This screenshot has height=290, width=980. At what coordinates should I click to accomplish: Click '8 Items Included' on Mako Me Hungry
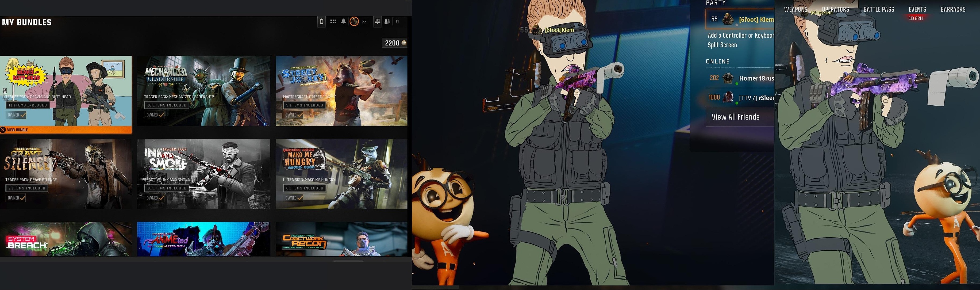click(304, 188)
